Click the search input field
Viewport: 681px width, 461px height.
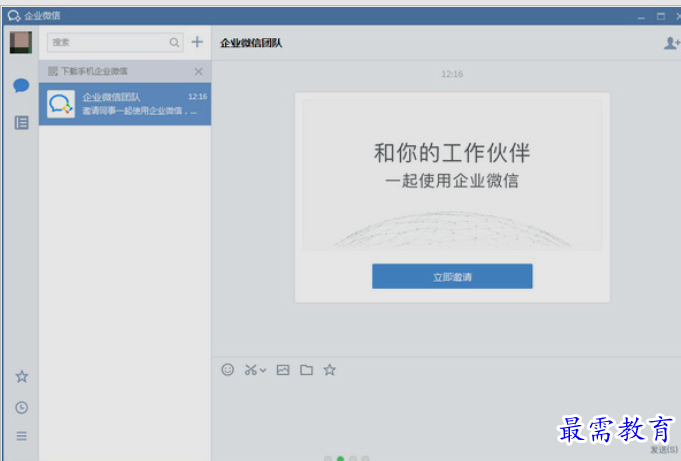click(115, 42)
